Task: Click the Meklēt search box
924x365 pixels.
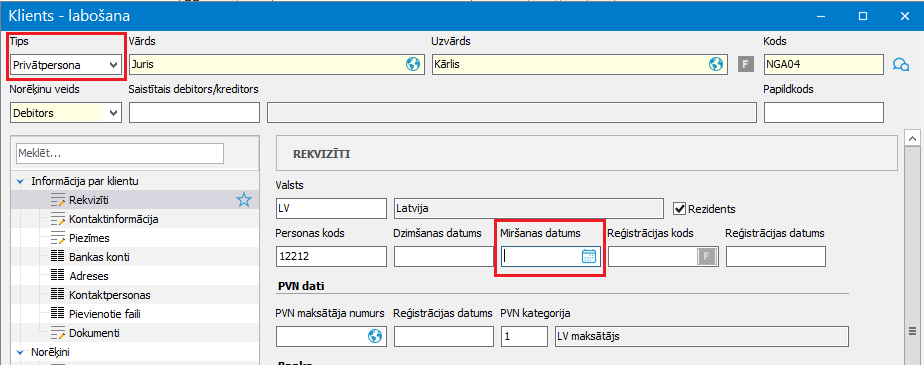Action: [x=120, y=153]
